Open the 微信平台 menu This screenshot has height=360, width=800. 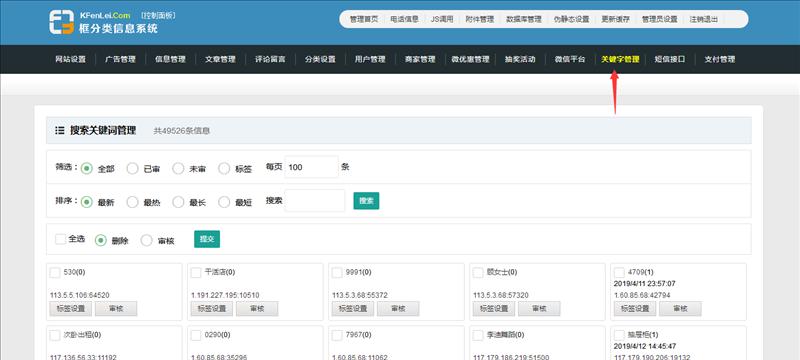[x=570, y=59]
